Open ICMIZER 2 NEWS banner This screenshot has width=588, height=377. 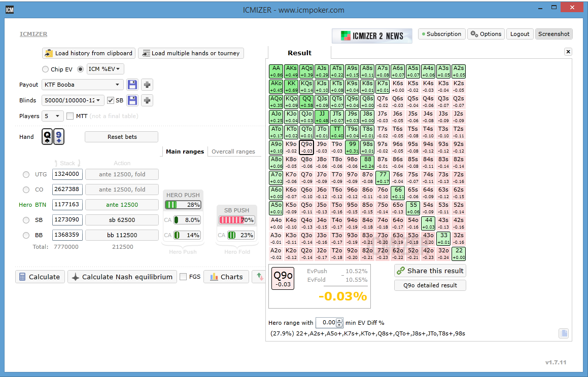click(372, 36)
